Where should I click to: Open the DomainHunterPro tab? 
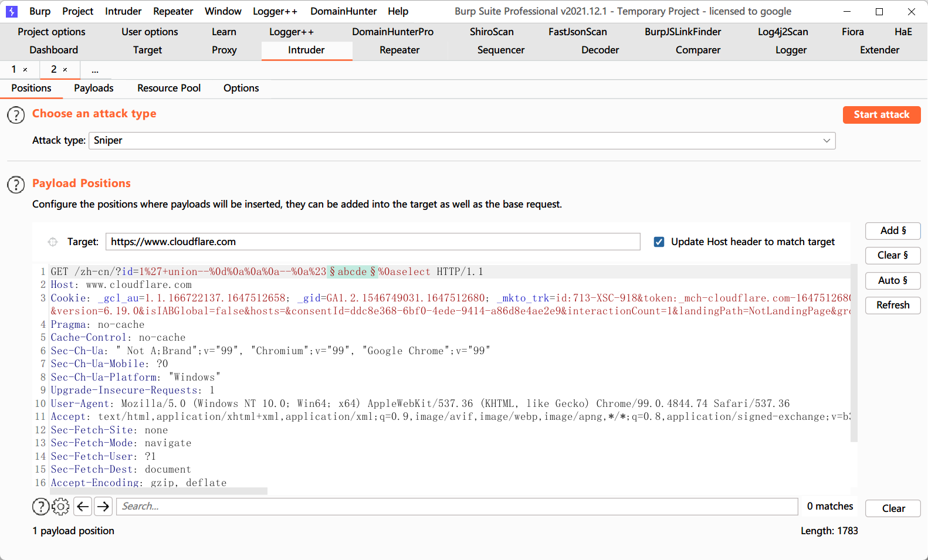pyautogui.click(x=393, y=32)
